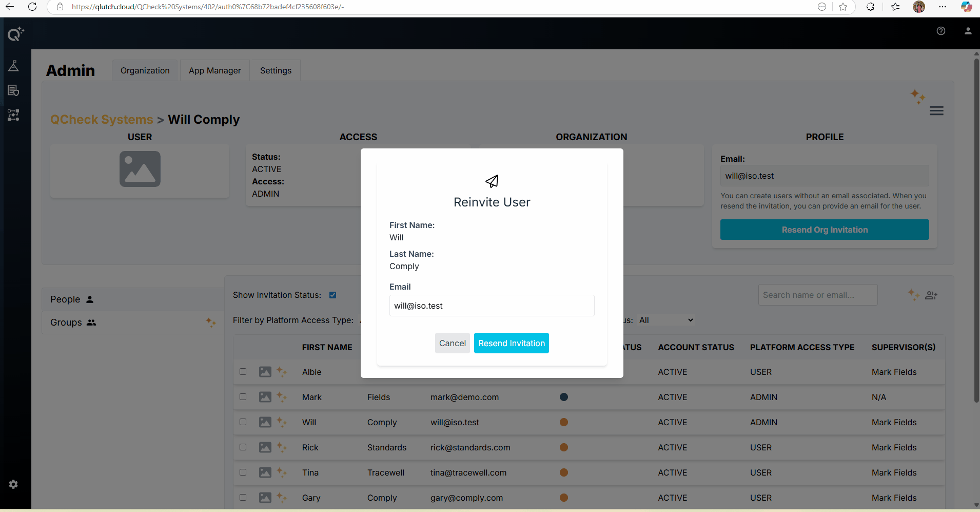Open the People section
Viewport: 980px width, 512px height.
72,299
